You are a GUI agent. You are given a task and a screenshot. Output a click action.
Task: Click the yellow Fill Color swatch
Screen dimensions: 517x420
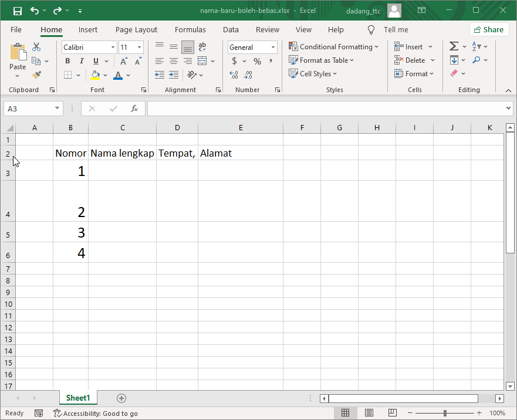[95, 75]
